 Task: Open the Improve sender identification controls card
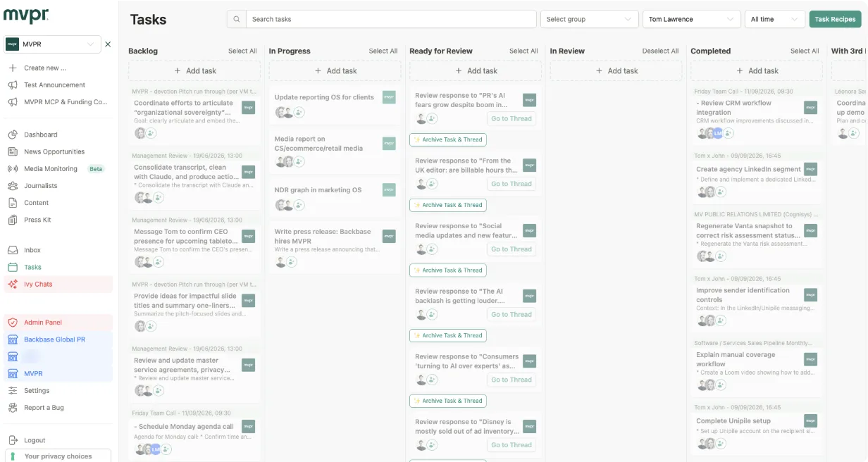(x=757, y=306)
